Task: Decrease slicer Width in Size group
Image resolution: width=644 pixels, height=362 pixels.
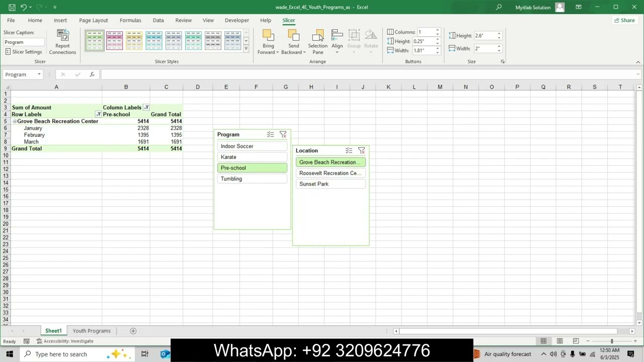Action: coord(499,50)
